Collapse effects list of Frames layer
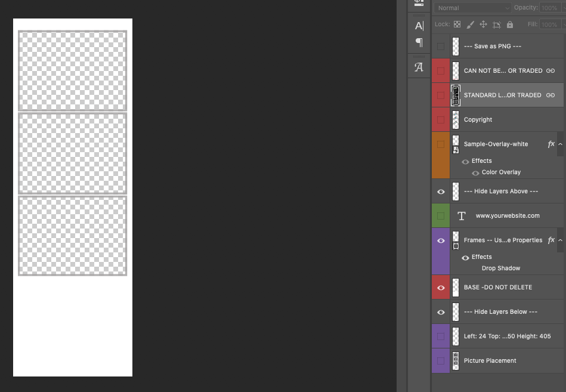Viewport: 566px width, 392px height. point(560,240)
